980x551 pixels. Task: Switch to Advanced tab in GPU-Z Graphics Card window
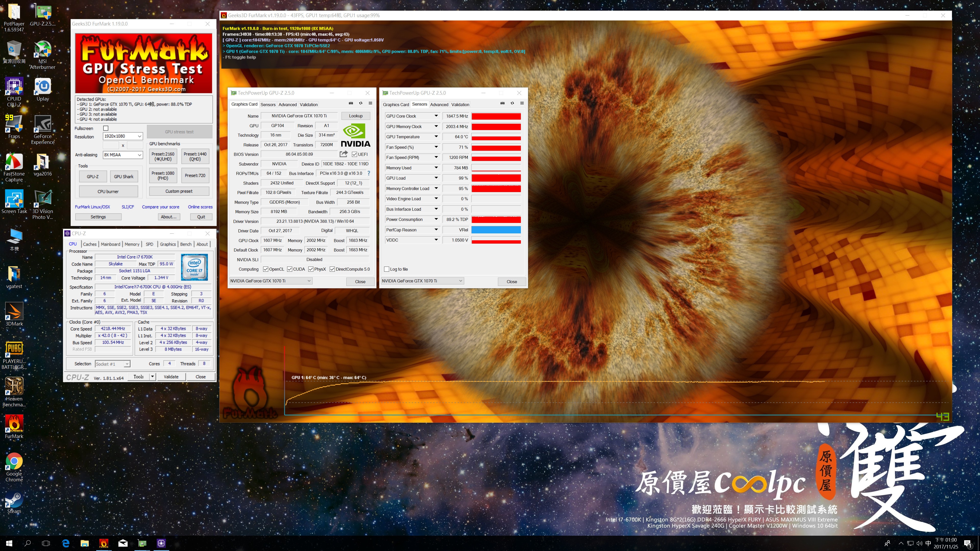click(x=288, y=105)
